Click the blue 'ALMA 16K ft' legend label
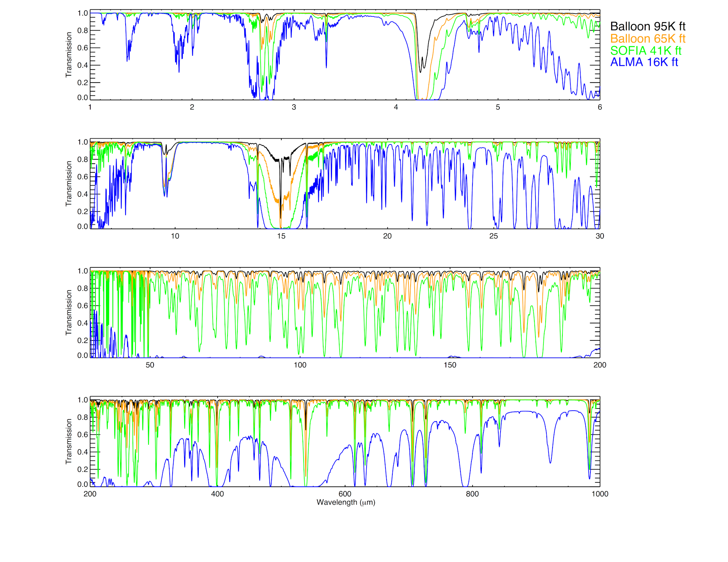Viewport: 728px width, 562px height. coord(644,62)
